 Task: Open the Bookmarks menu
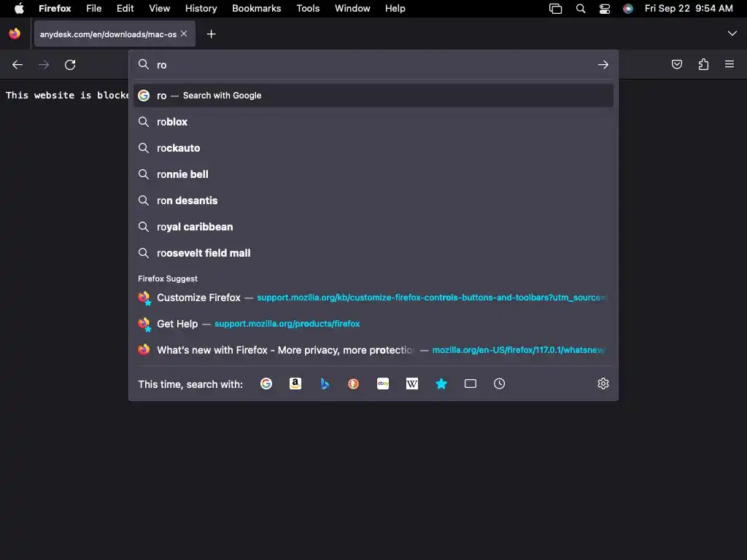[x=256, y=9]
